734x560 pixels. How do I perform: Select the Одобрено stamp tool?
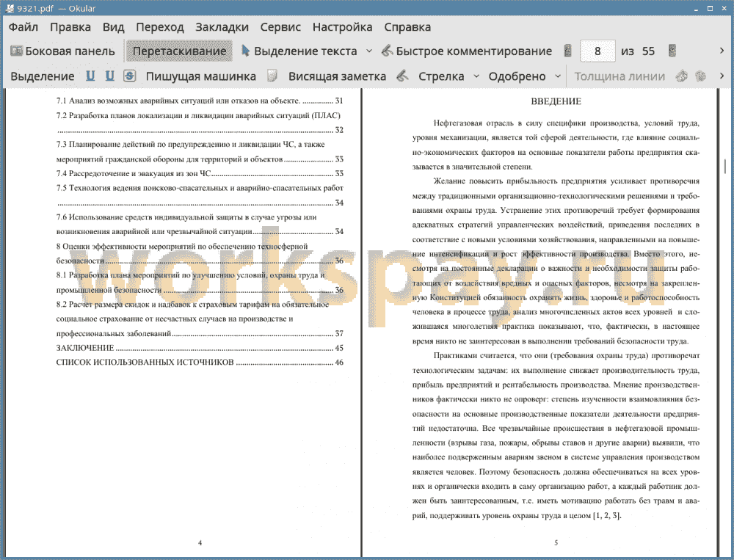(517, 76)
